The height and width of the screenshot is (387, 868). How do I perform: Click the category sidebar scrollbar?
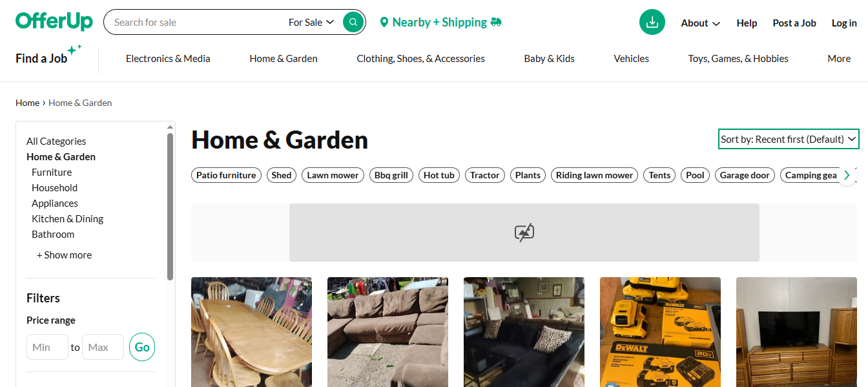pyautogui.click(x=170, y=207)
